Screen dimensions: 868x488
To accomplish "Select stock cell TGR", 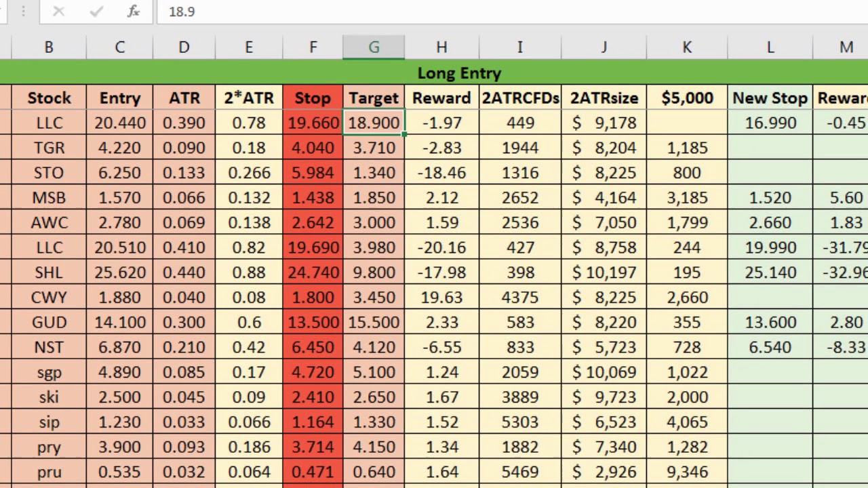I will point(49,148).
